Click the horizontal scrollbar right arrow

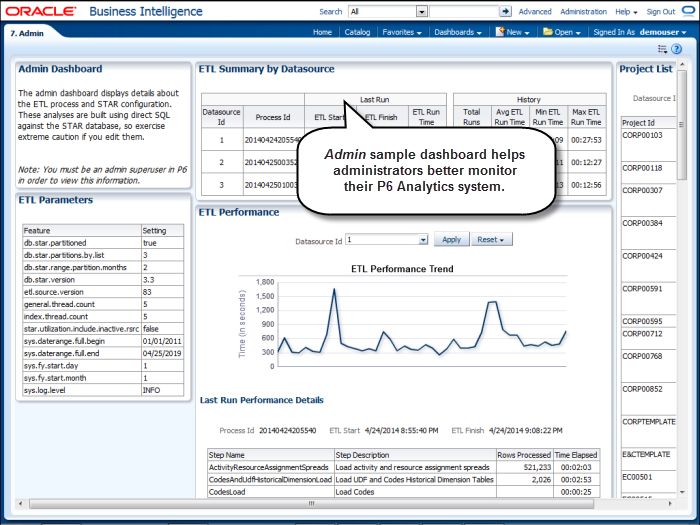(670, 504)
